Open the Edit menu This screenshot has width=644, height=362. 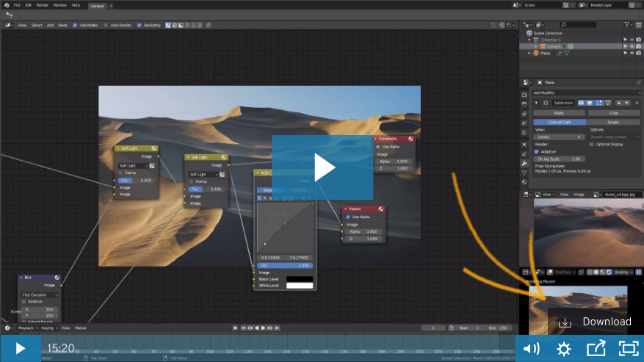pos(28,5)
